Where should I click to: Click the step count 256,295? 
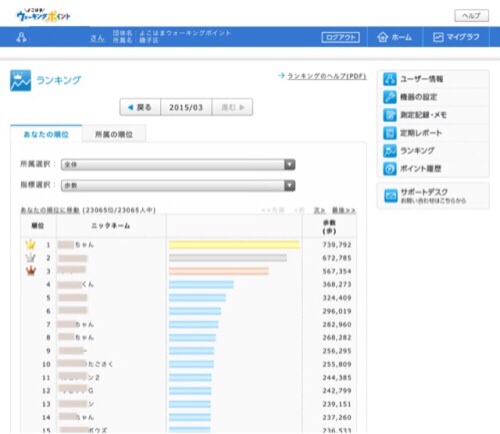pos(337,351)
